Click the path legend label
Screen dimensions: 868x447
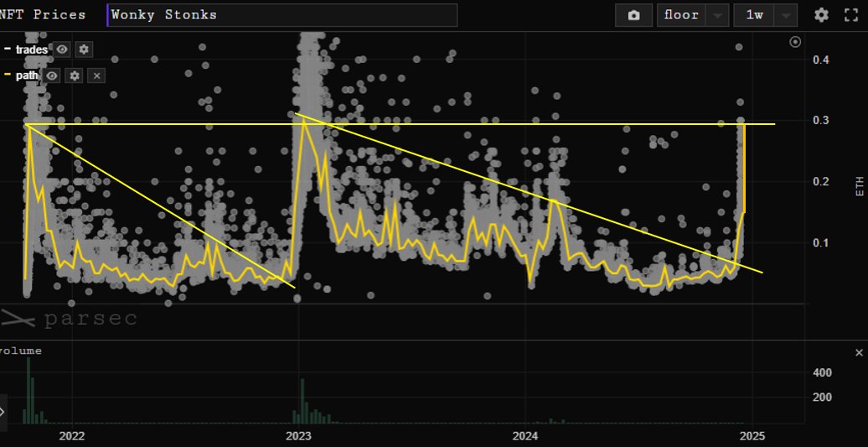(27, 75)
